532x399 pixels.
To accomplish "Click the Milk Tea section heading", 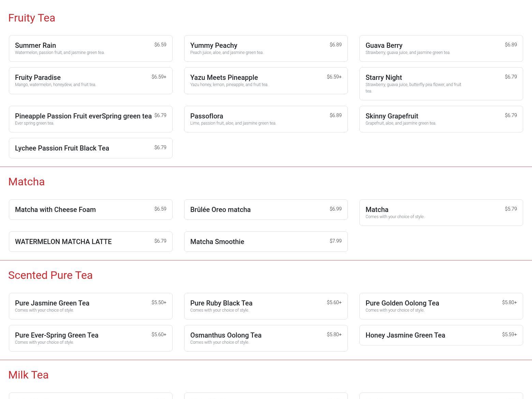I will [x=28, y=375].
